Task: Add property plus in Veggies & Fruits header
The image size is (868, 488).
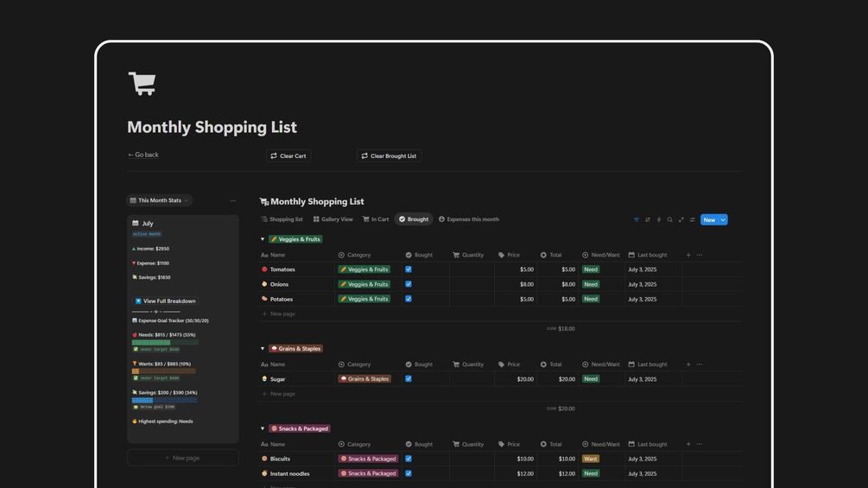Action: [688, 255]
